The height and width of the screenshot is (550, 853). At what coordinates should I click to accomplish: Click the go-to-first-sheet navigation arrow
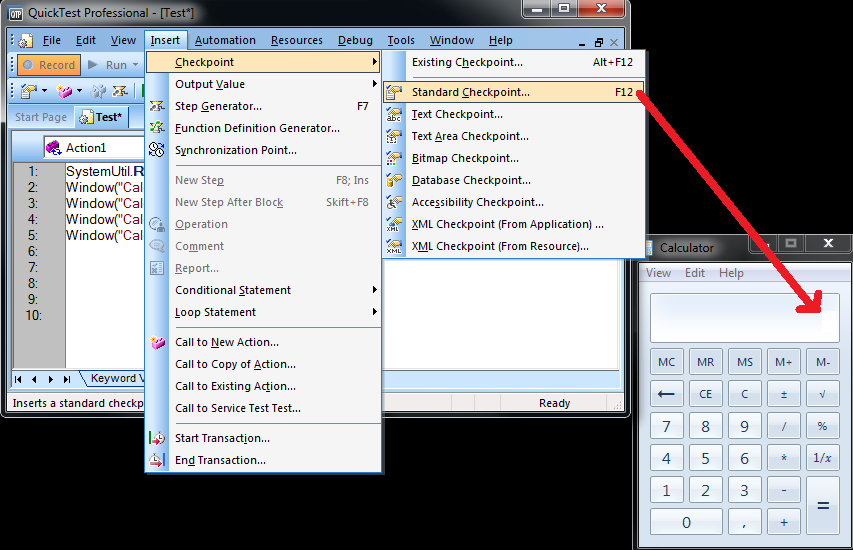[18, 379]
